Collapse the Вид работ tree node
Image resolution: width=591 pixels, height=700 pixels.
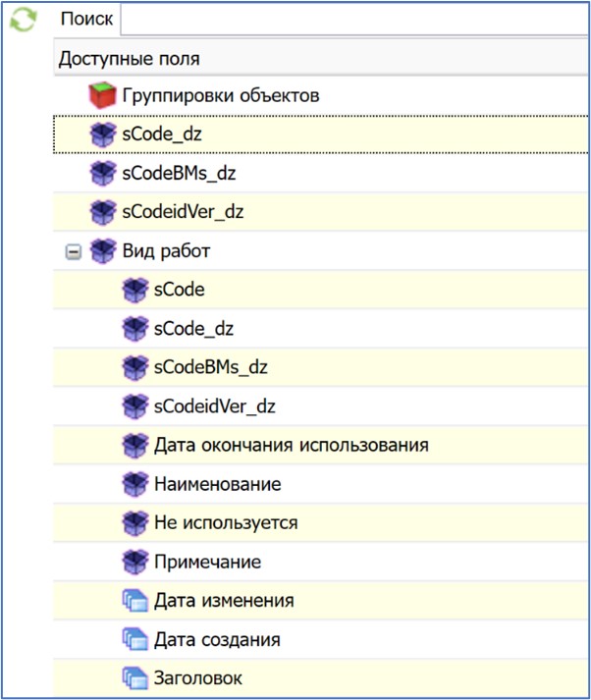click(x=73, y=252)
